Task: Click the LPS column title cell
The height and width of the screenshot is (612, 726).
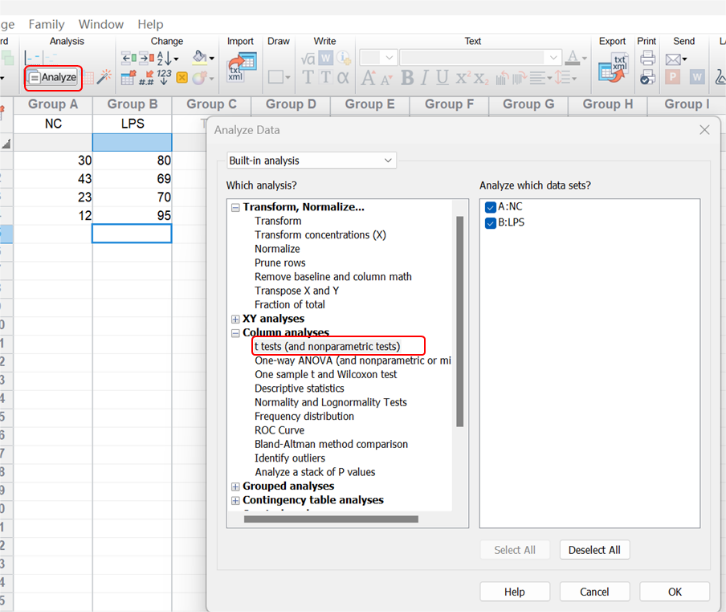Action: (x=132, y=124)
